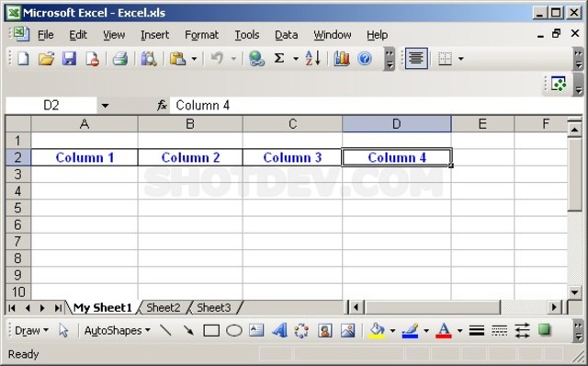Apply red Font Color letter A

click(x=444, y=331)
